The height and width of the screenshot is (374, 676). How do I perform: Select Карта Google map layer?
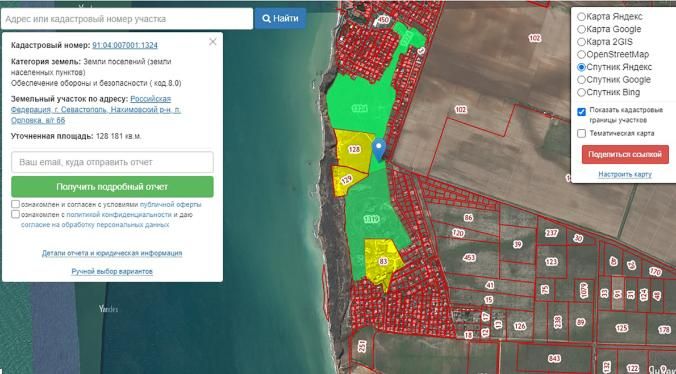click(581, 29)
